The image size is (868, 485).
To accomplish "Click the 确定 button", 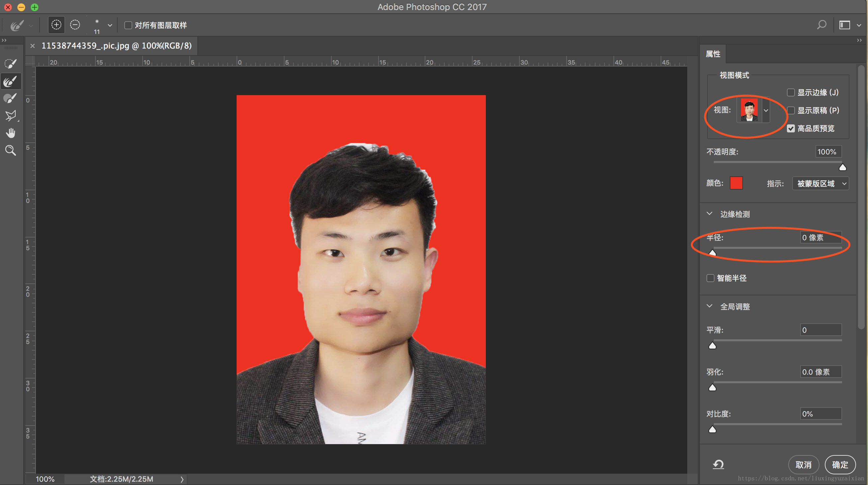I will click(x=840, y=465).
